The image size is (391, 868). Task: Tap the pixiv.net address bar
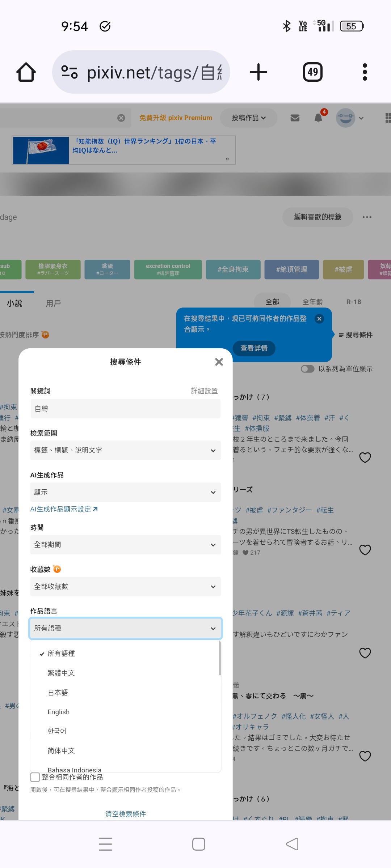pyautogui.click(x=141, y=72)
